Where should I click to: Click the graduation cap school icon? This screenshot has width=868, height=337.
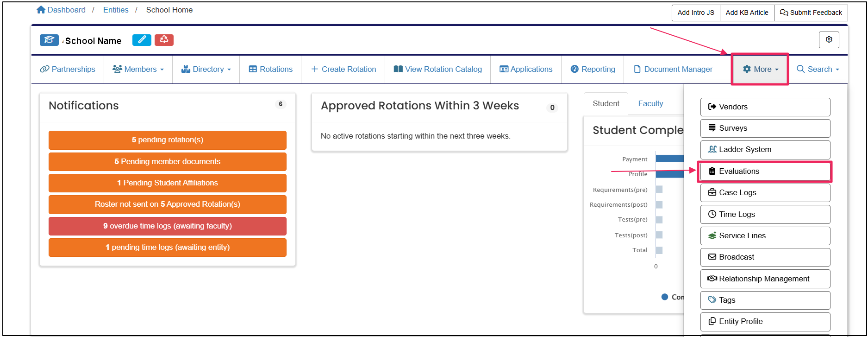(49, 40)
